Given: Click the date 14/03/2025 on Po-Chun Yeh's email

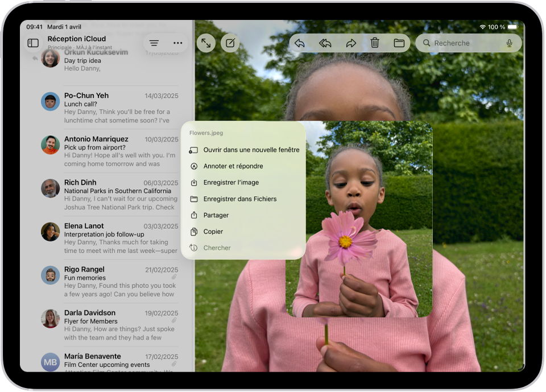Looking at the screenshot, I should point(162,96).
